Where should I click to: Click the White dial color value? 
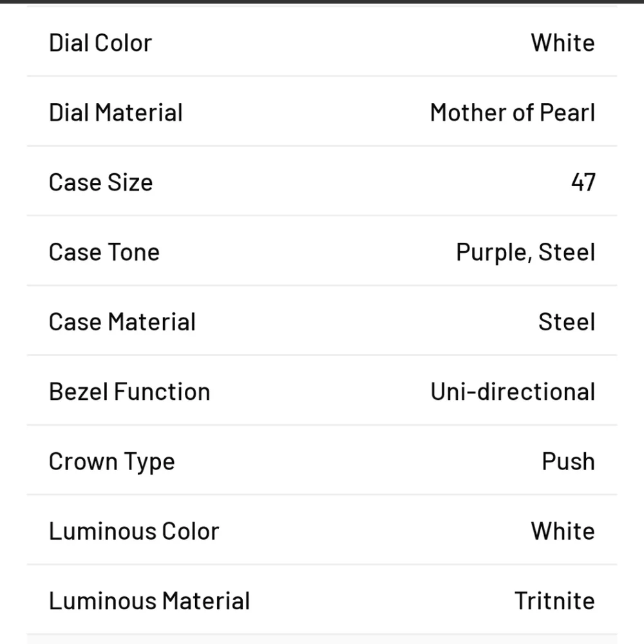563,43
